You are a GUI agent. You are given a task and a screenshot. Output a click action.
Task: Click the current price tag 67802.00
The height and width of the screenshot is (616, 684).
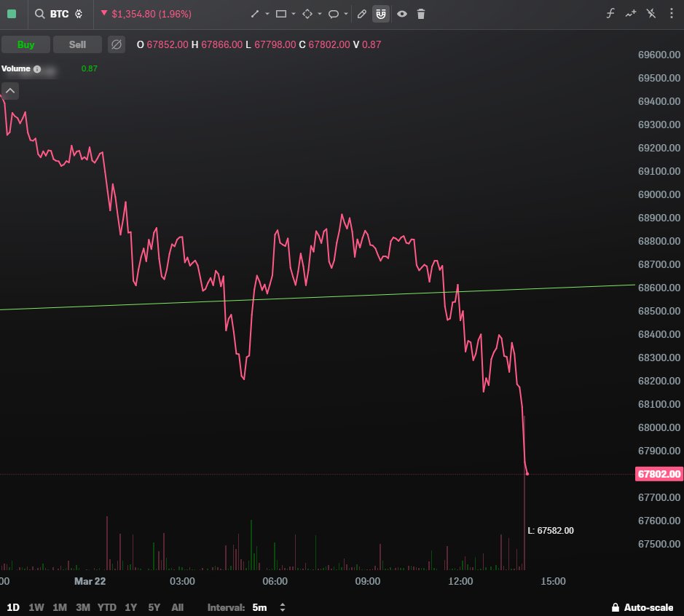coord(659,474)
